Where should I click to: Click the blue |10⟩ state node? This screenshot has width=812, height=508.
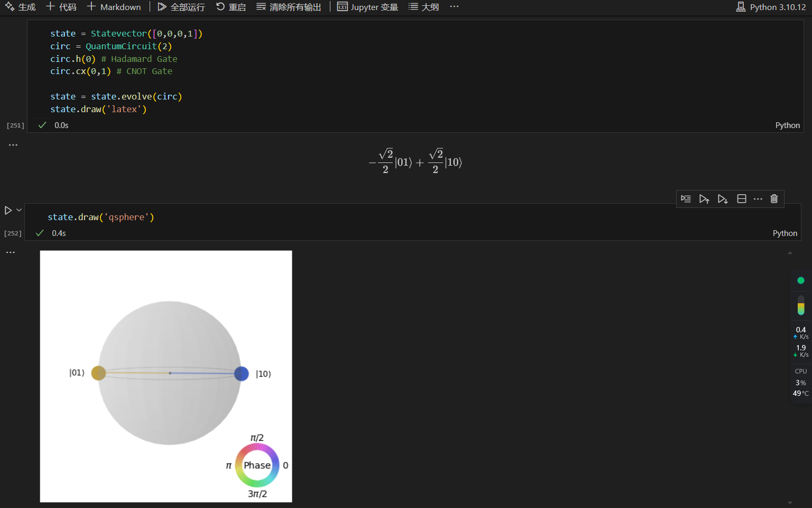coord(242,374)
